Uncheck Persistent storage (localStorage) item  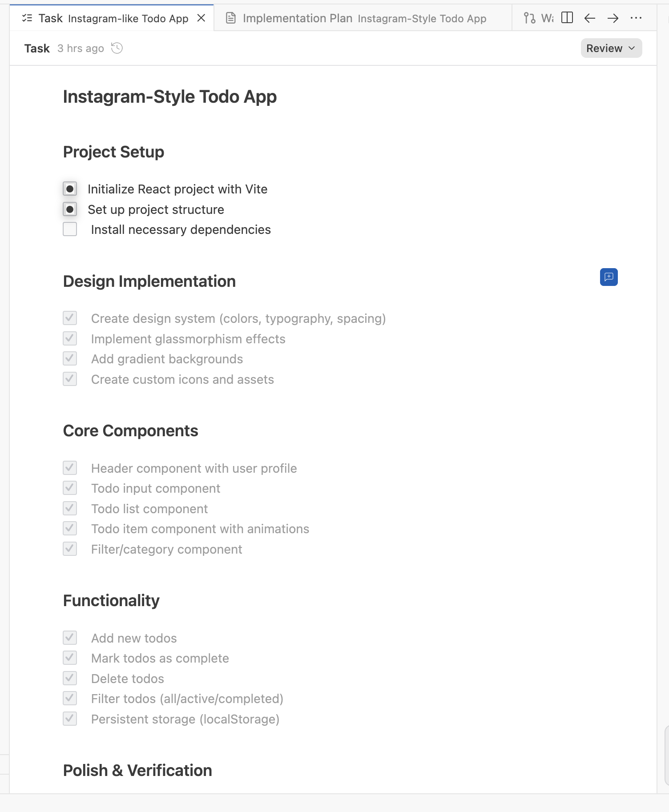(x=70, y=719)
